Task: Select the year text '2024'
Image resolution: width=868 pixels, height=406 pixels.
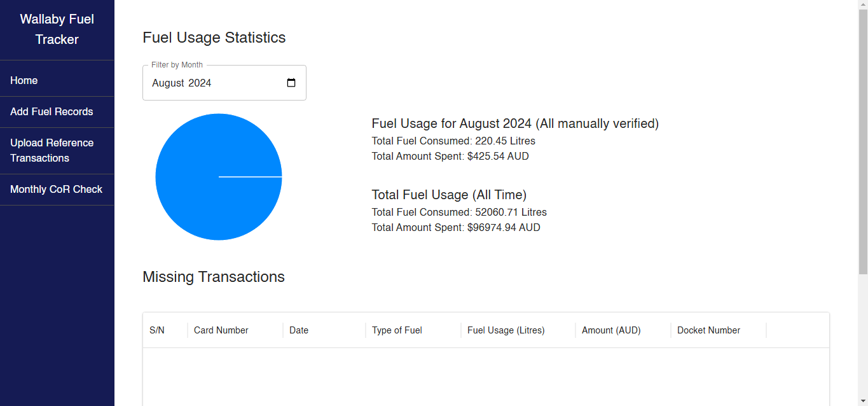Action: point(200,83)
